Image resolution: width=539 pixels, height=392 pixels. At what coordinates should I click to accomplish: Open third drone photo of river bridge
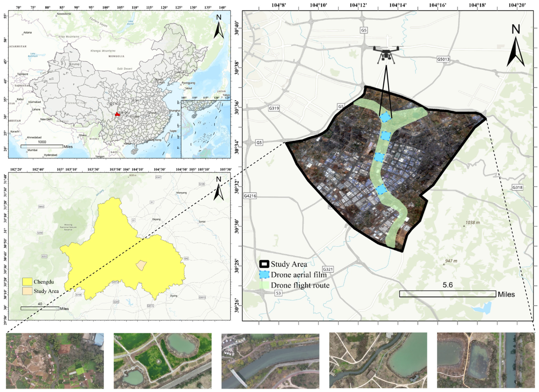point(270,361)
